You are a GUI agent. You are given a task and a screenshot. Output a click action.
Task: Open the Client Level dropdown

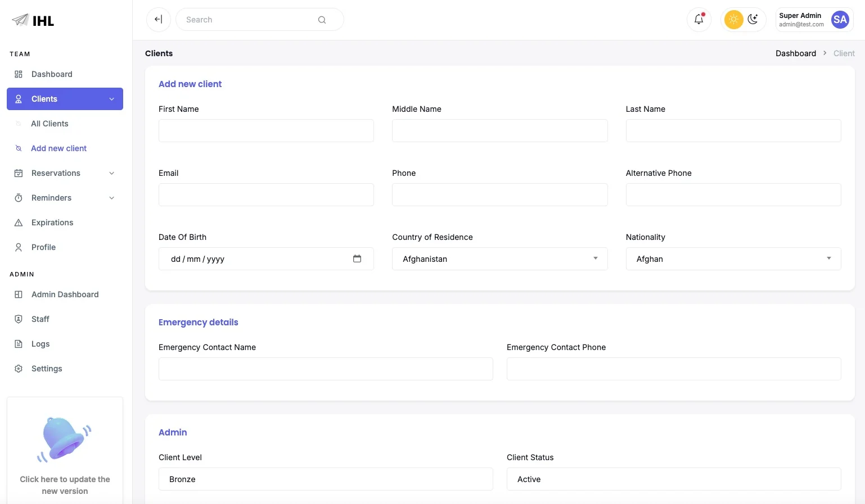click(326, 479)
